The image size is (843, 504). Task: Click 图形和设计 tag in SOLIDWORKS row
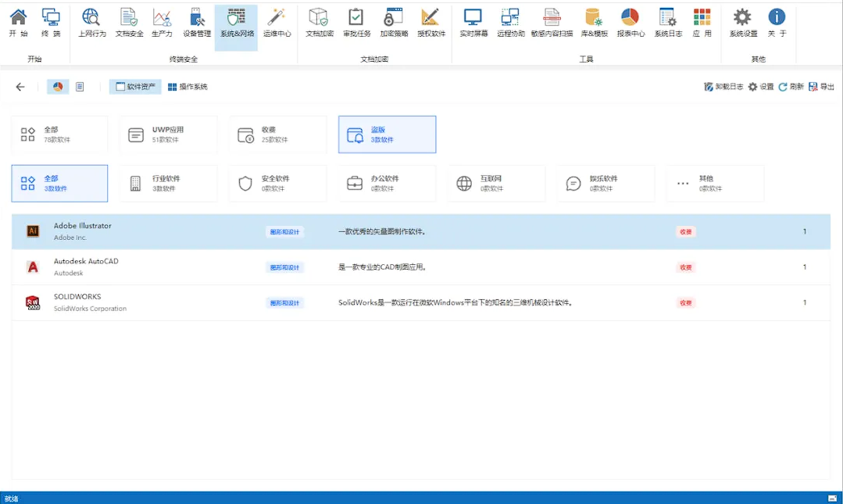click(x=284, y=303)
